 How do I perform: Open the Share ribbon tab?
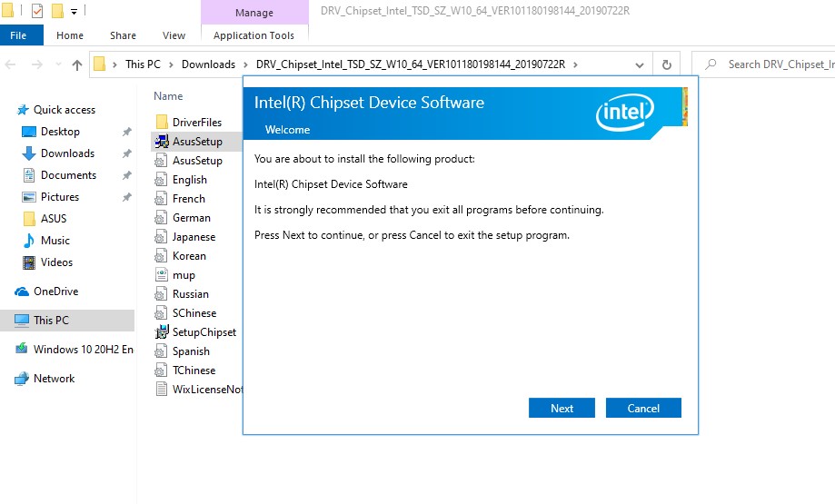click(123, 35)
